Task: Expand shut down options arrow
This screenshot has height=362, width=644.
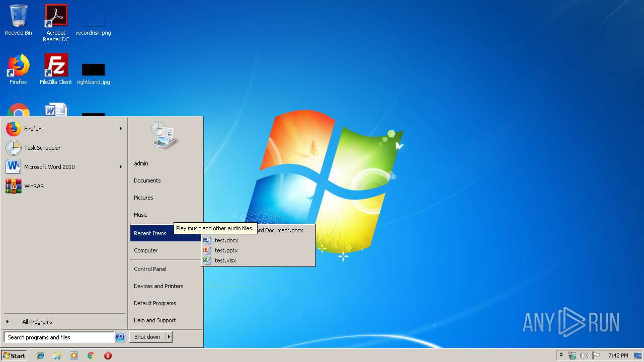Action: click(169, 337)
